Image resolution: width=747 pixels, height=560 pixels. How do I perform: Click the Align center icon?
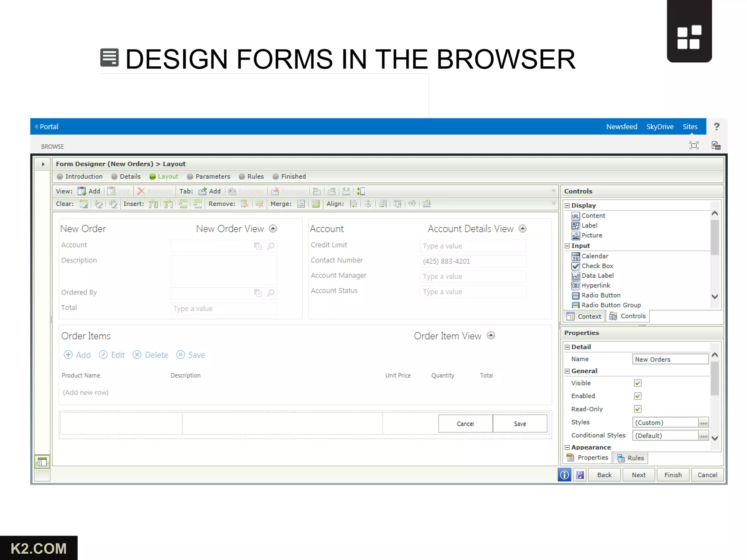click(368, 204)
